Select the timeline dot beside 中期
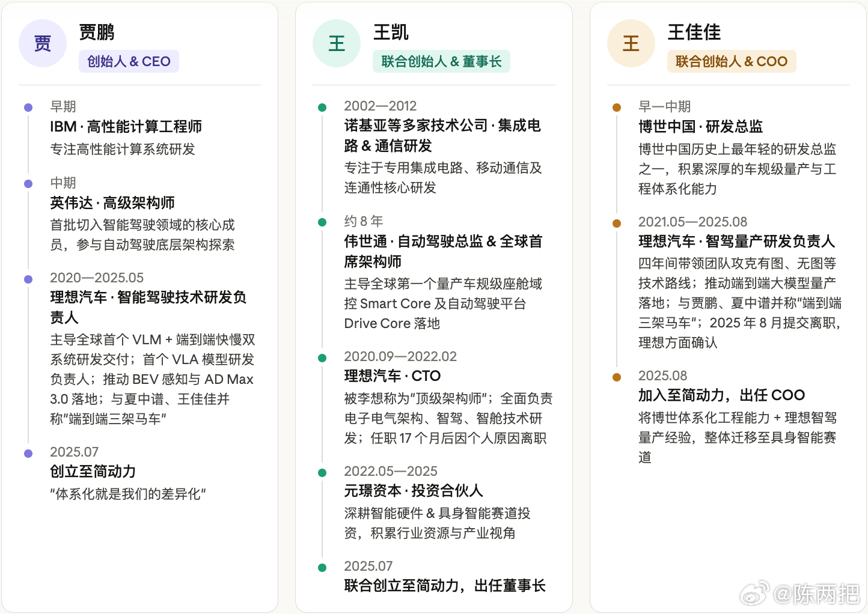The image size is (868, 614). (x=28, y=184)
